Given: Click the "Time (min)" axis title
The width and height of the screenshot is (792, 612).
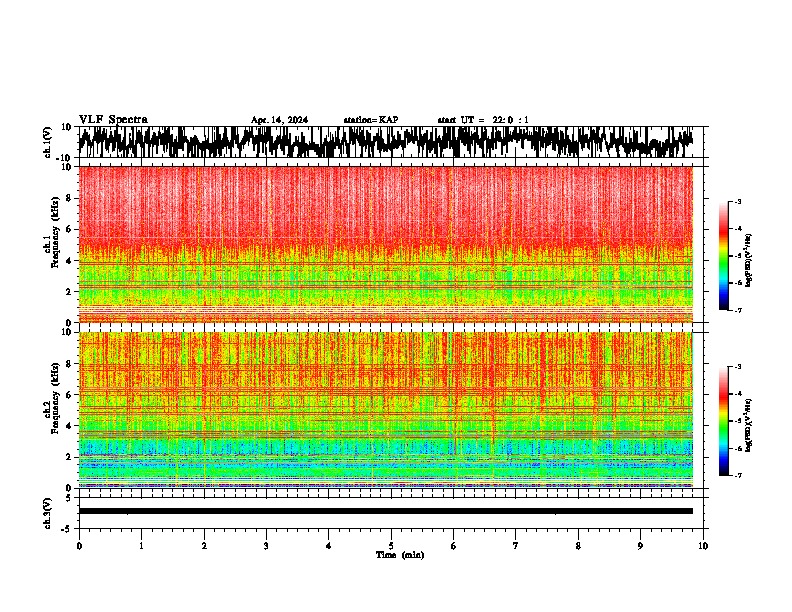Looking at the screenshot, I should [x=400, y=555].
